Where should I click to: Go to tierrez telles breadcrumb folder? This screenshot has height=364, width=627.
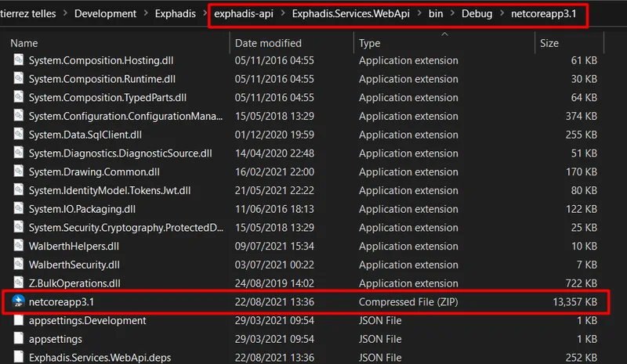[x=28, y=13]
